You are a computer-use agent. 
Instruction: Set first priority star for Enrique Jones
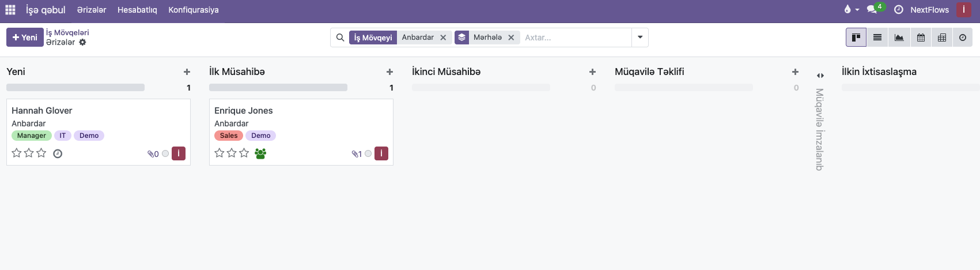click(x=219, y=153)
